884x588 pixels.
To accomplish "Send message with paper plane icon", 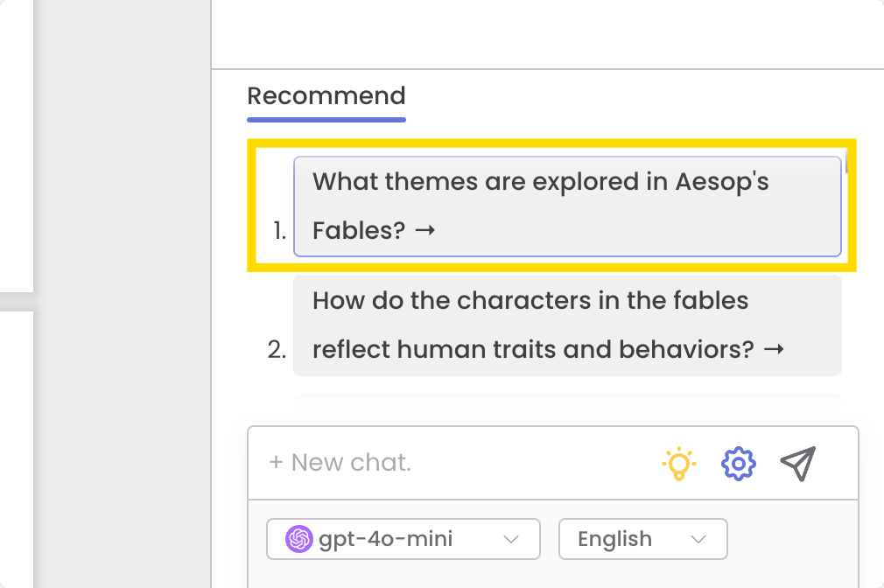I will 797,464.
